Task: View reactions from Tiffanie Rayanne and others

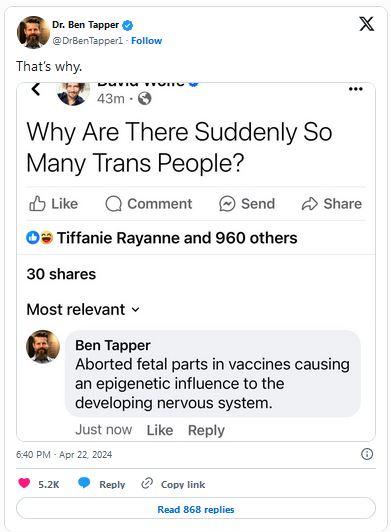Action: (162, 238)
